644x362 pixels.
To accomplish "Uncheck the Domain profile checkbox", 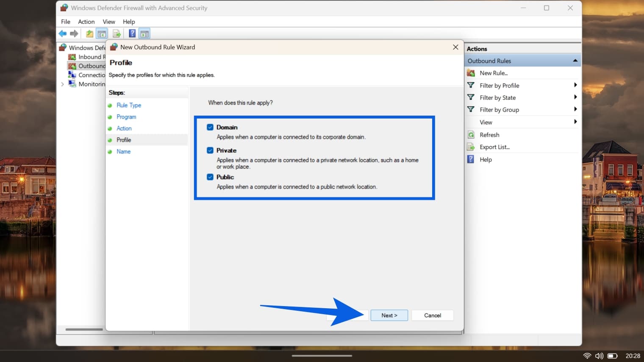I will click(x=210, y=127).
